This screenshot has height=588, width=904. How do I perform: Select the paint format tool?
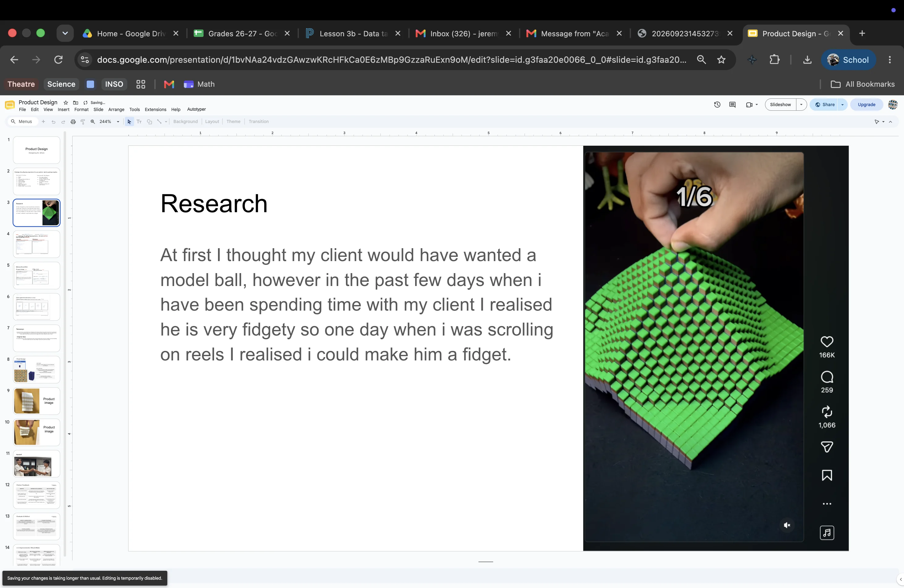point(83,121)
